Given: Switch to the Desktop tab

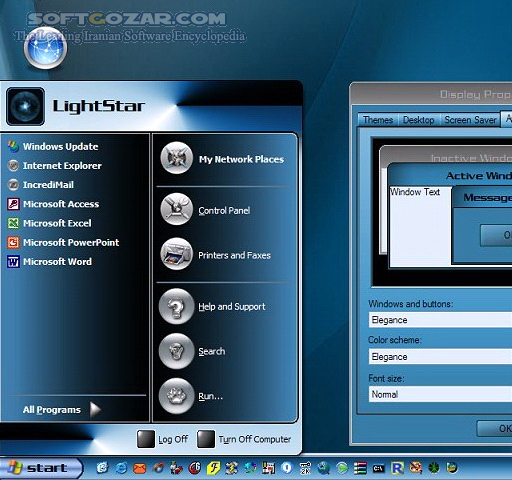Looking at the screenshot, I should pyautogui.click(x=419, y=120).
